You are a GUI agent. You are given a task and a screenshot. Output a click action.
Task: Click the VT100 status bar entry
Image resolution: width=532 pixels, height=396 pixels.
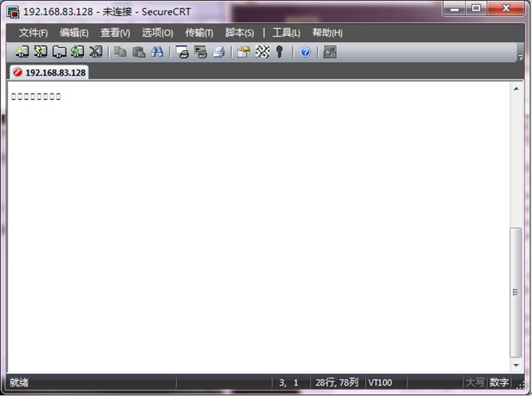pyautogui.click(x=380, y=383)
